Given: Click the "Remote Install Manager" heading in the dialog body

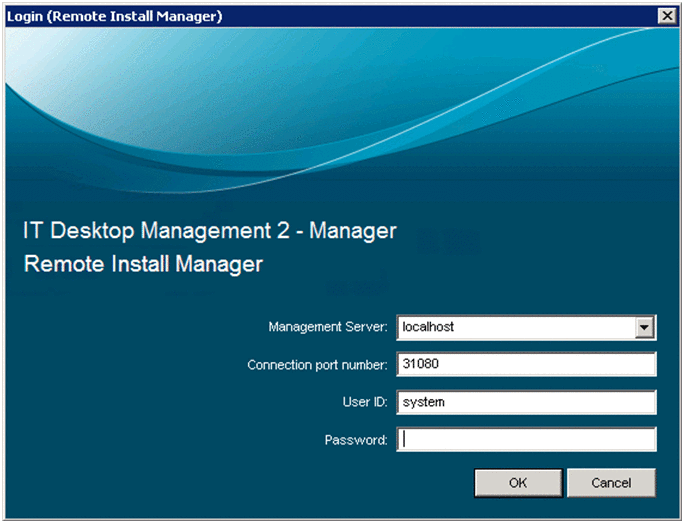Looking at the screenshot, I should coord(143,265).
